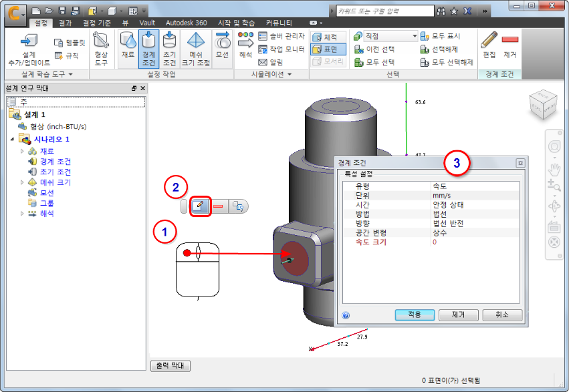Screen dimensions: 569x392
Task: Toggle 표면 selection mode
Action: 328,49
